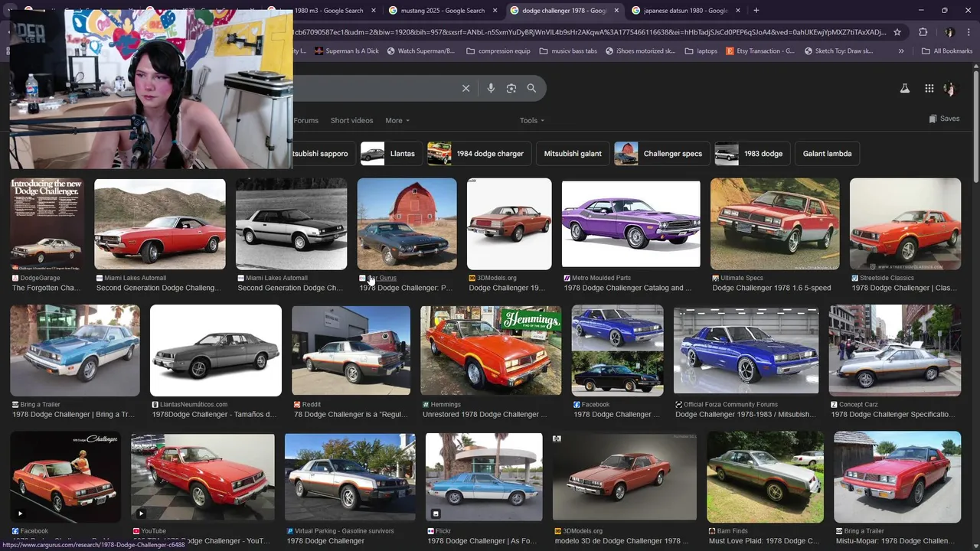
Task: Open the Barn Finds plaid Challenger image
Action: coord(766,477)
